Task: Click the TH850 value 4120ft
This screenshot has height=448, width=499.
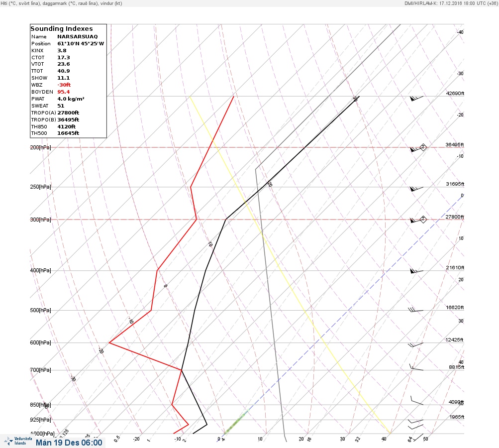Action: (66, 127)
